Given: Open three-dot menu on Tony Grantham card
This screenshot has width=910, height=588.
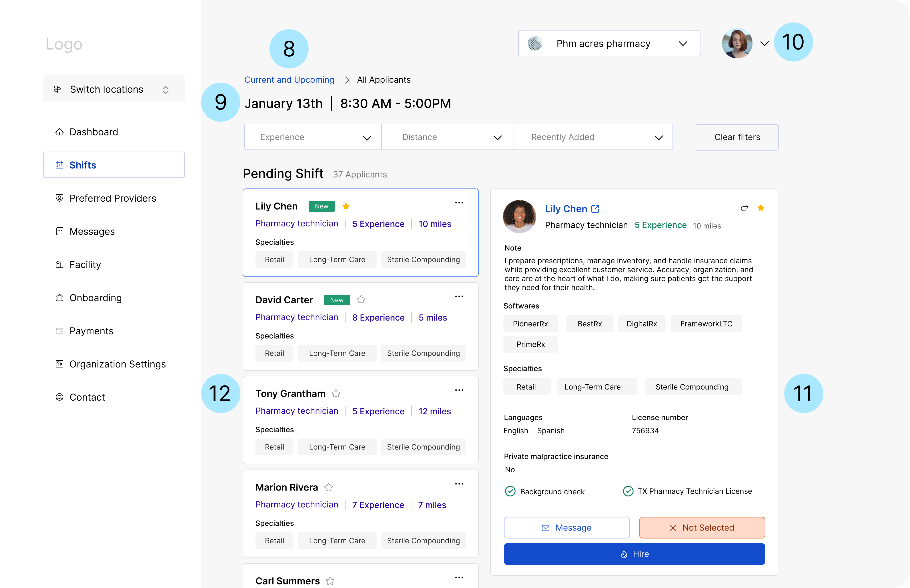Looking at the screenshot, I should [459, 390].
